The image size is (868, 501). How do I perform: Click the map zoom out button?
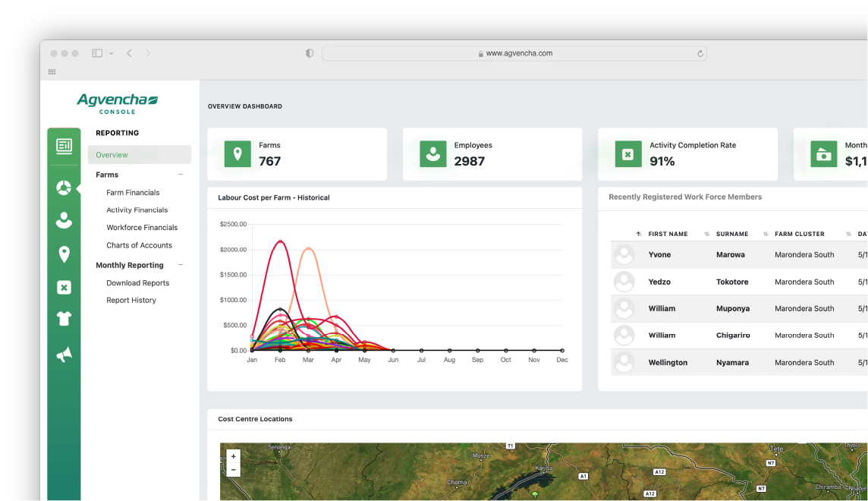(x=233, y=470)
